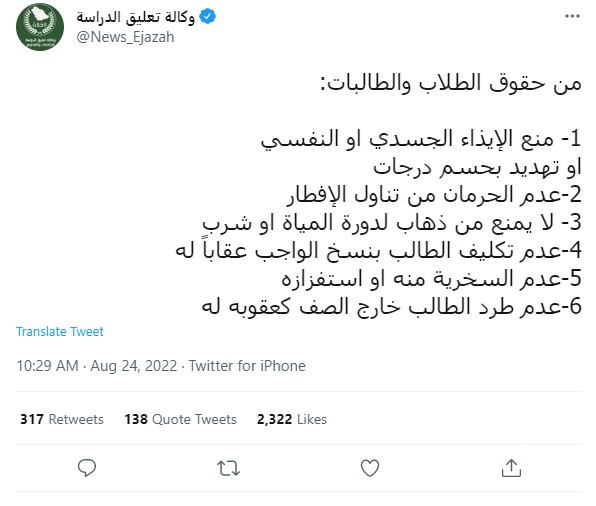This screenshot has width=596, height=506.
Task: Click the Twitter for iPhone source label
Action: click(x=247, y=366)
